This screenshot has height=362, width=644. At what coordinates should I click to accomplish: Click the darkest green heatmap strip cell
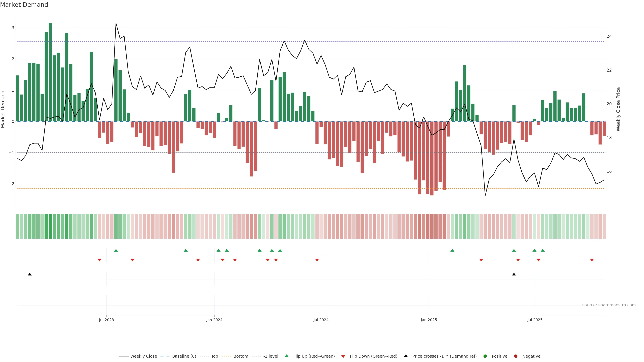click(x=50, y=226)
